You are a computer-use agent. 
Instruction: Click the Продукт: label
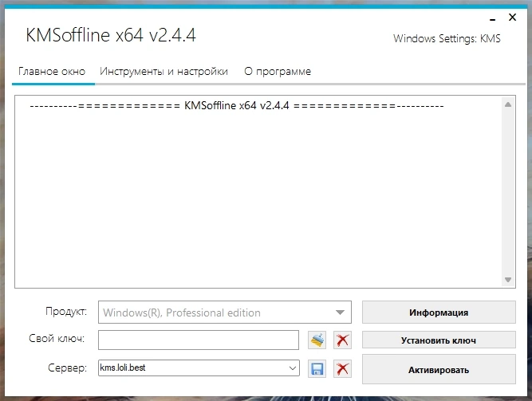(66, 311)
